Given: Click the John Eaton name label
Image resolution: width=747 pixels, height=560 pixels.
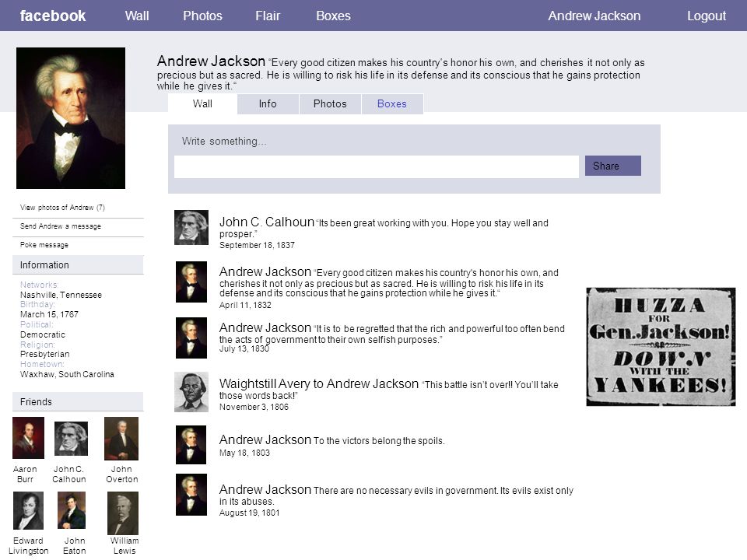Looking at the screenshot, I should pyautogui.click(x=75, y=546).
